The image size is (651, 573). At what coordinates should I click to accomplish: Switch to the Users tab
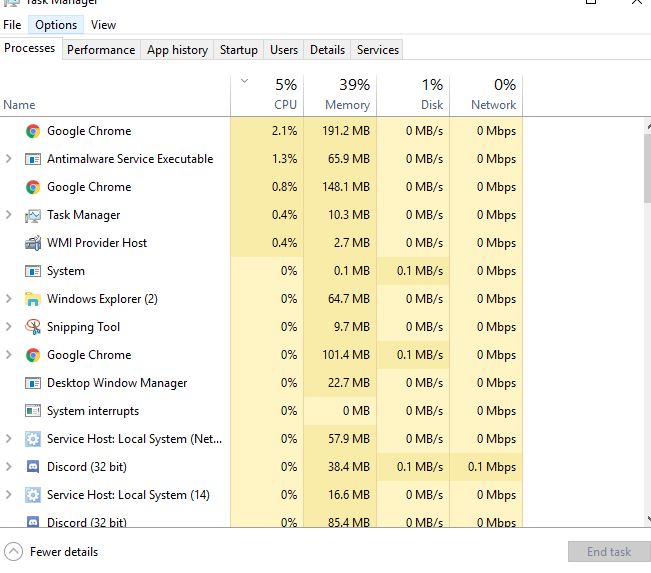(x=284, y=50)
